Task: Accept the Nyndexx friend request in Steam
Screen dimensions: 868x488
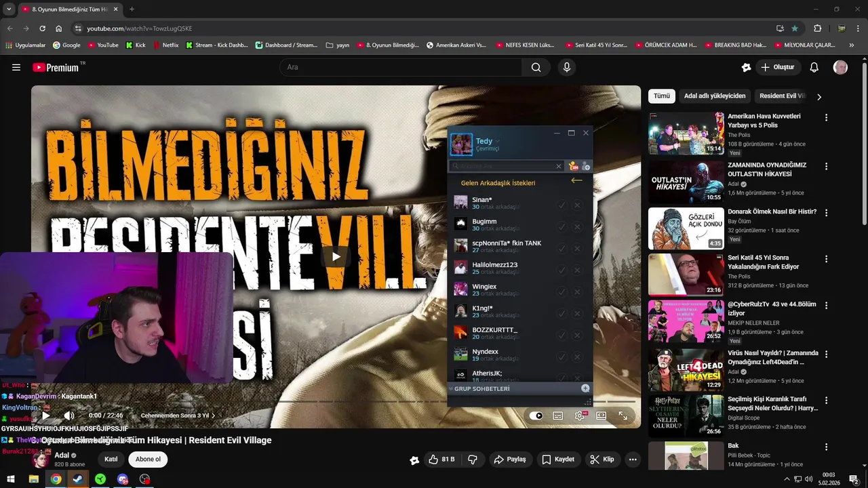Action: pyautogui.click(x=561, y=357)
